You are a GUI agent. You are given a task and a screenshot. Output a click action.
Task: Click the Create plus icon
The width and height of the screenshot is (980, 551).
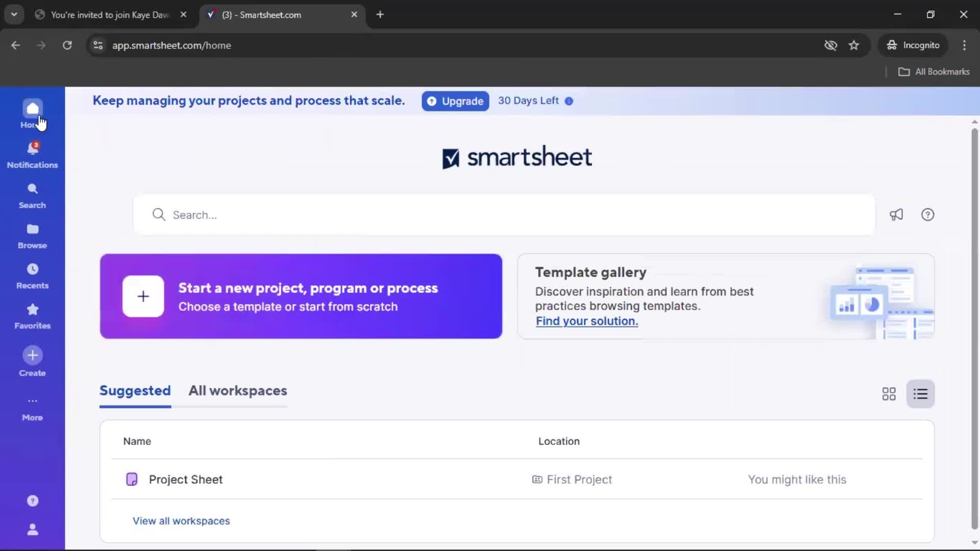pyautogui.click(x=32, y=356)
